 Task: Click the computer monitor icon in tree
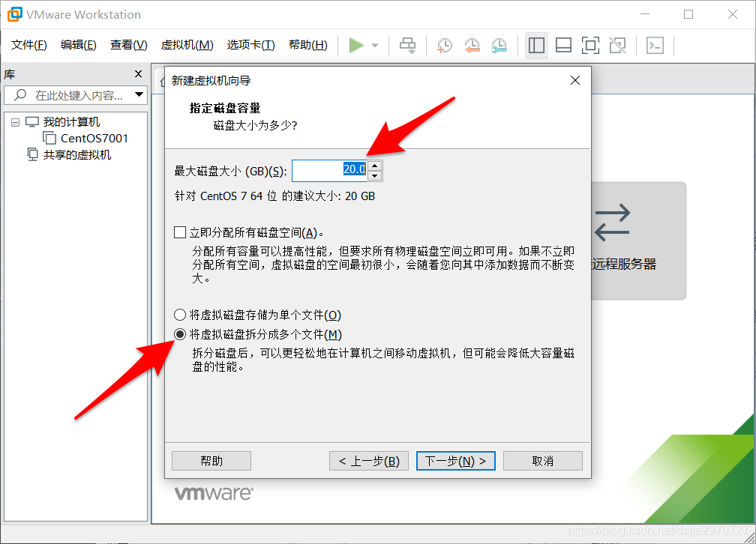[x=31, y=122]
